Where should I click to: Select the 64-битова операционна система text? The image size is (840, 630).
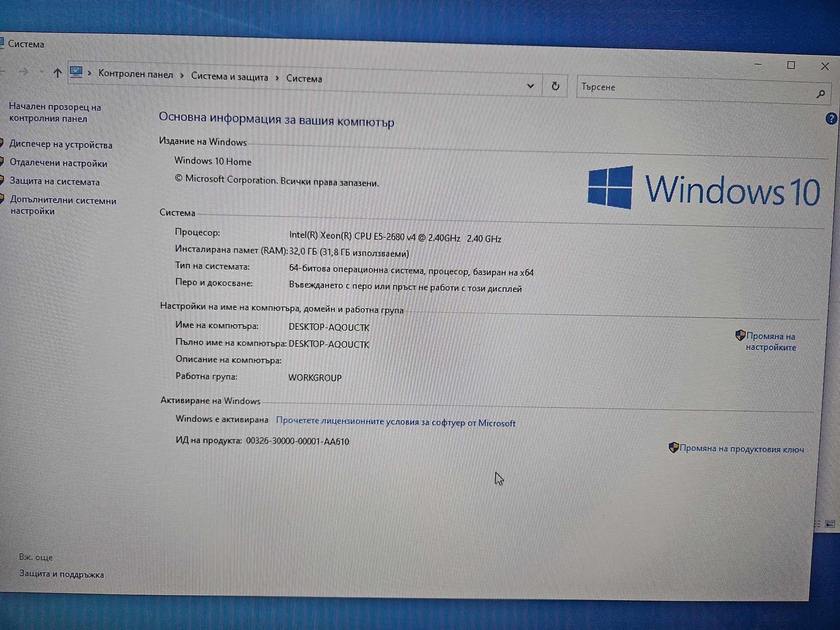point(358,269)
